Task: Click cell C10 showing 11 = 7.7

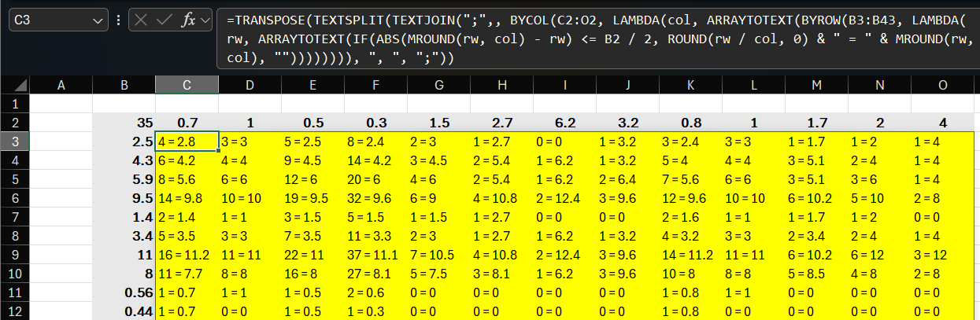Action: [187, 274]
